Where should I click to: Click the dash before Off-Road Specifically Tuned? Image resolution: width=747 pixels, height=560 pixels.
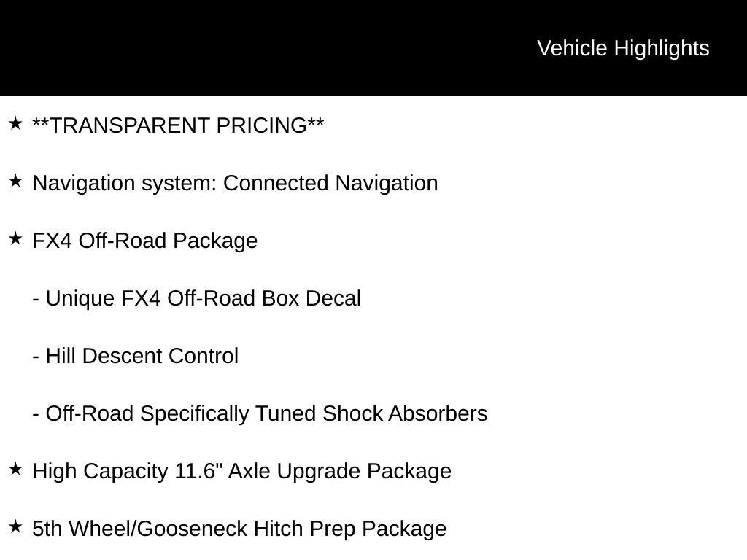(x=36, y=416)
